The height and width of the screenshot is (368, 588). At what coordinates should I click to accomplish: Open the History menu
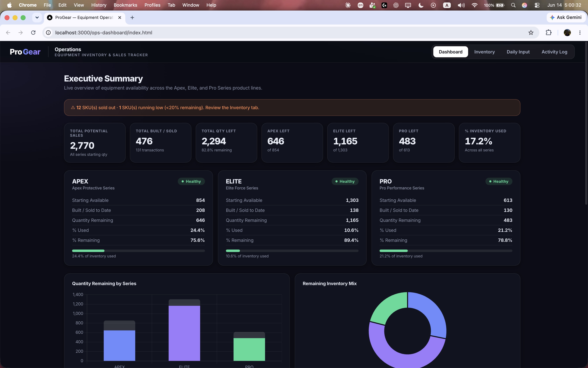(x=99, y=5)
